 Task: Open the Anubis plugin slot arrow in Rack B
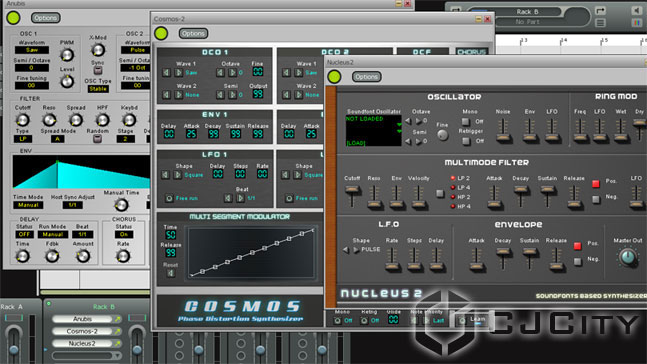click(x=118, y=319)
